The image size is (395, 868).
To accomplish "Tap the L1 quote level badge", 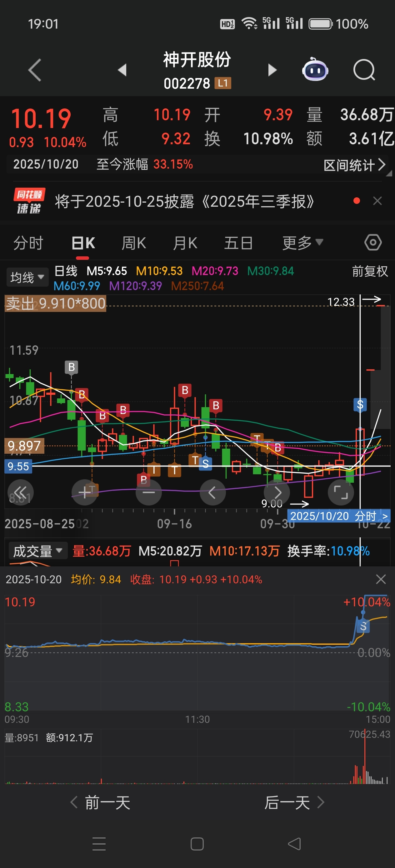I will [x=222, y=83].
